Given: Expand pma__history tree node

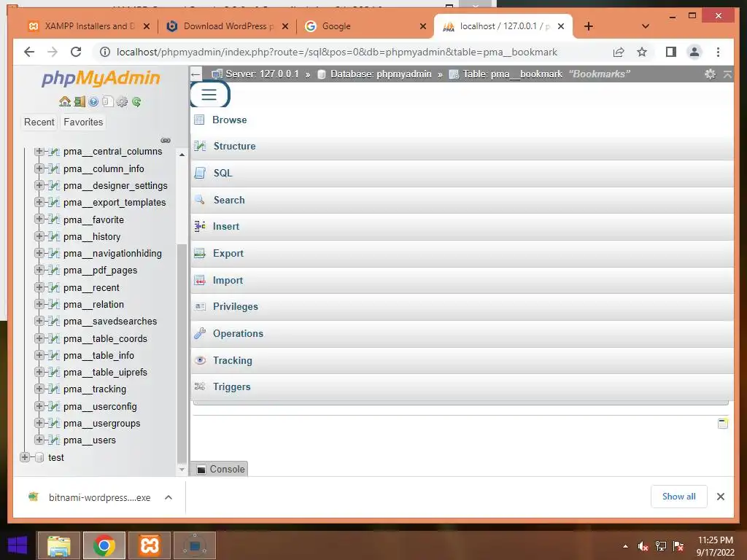Looking at the screenshot, I should coord(39,236).
